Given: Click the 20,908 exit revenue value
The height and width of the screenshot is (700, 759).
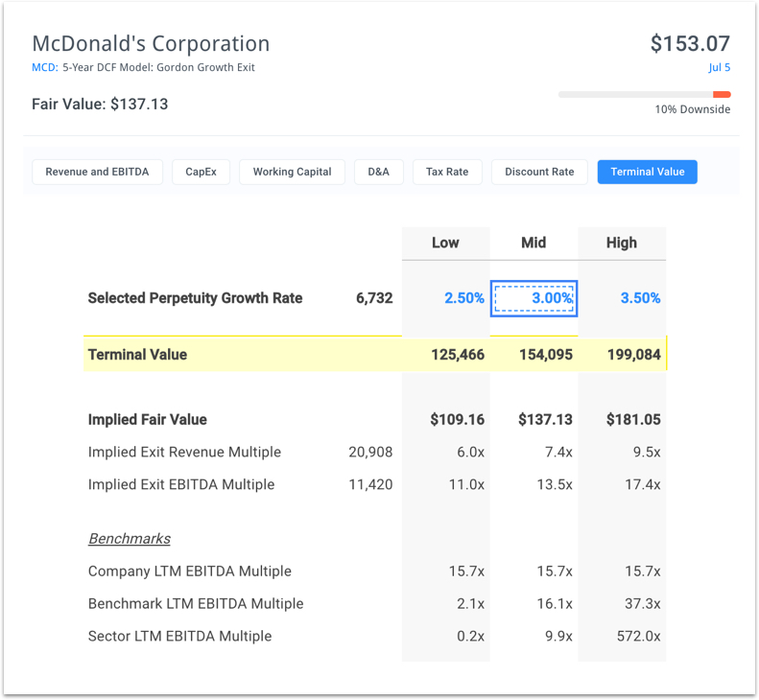Looking at the screenshot, I should pyautogui.click(x=370, y=452).
